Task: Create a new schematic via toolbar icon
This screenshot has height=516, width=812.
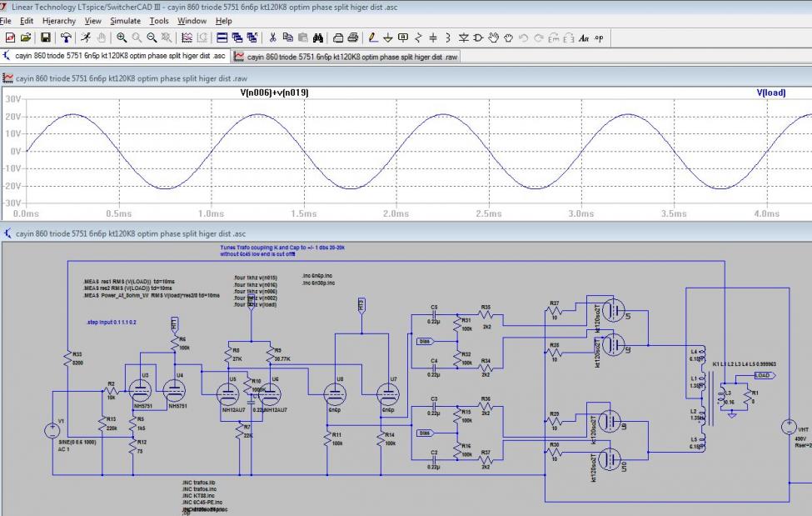Action: click(x=10, y=38)
